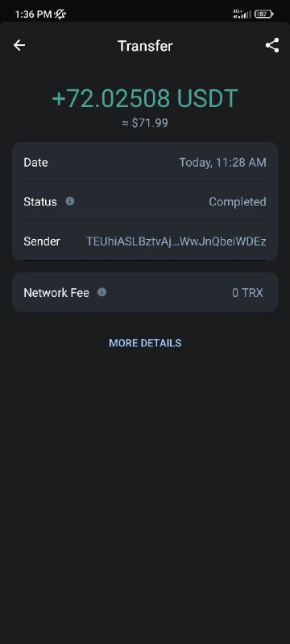This screenshot has width=290, height=644.
Task: Tap the muted notification bell icon
Action: (60, 14)
